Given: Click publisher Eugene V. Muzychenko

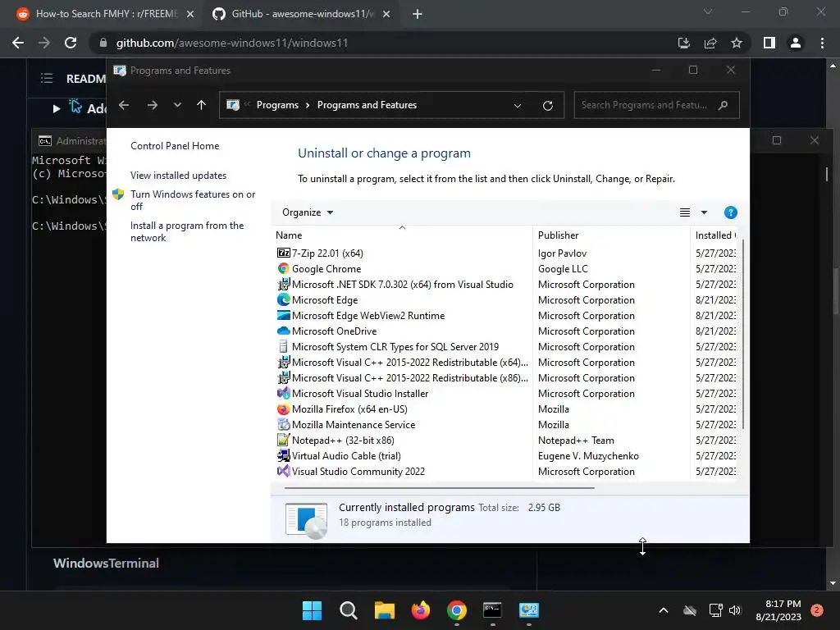Looking at the screenshot, I should [588, 456].
